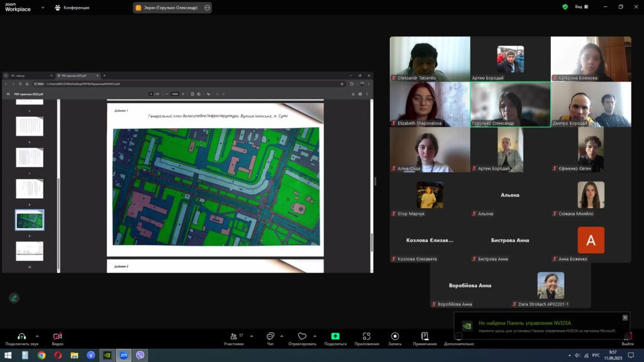Click the browser bookmark star icon
644x362 pixels.
point(341,84)
